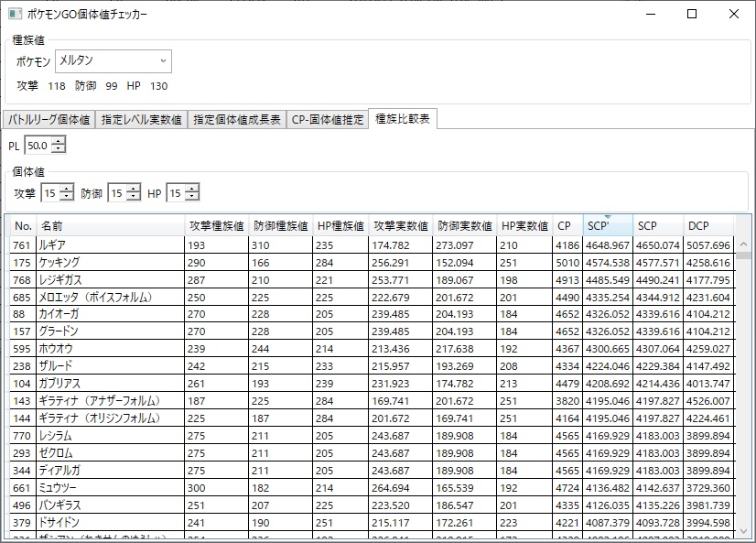
Task: Click the table scrollbar up arrow
Action: (x=743, y=244)
